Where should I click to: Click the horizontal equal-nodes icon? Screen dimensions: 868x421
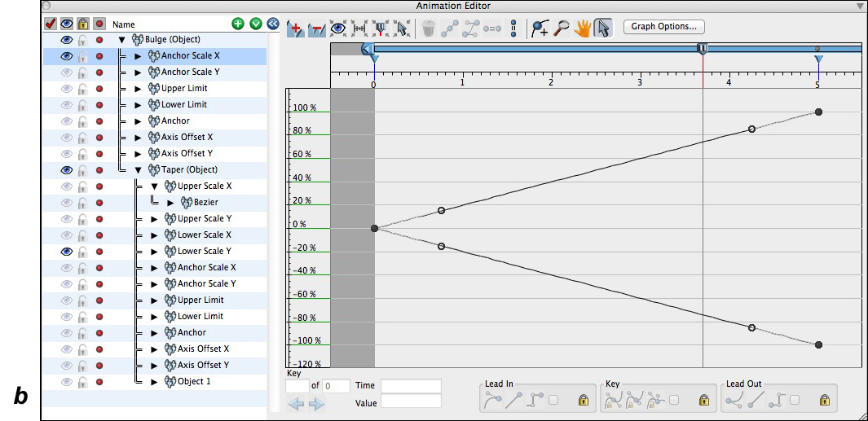click(492, 29)
